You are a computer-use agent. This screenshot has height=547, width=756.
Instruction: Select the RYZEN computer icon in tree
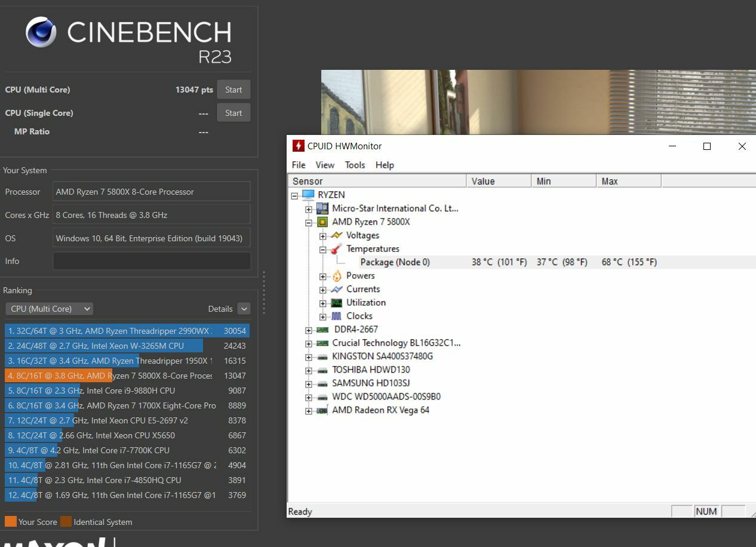[x=308, y=195]
